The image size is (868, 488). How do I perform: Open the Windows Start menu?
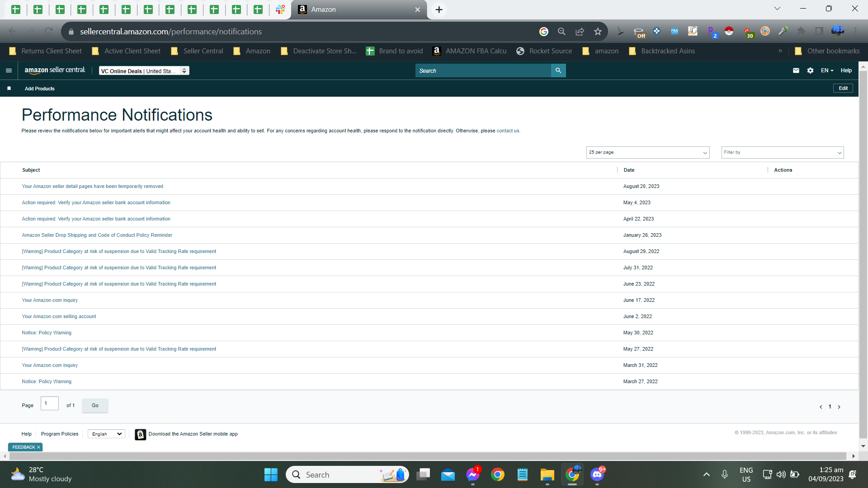pyautogui.click(x=271, y=475)
